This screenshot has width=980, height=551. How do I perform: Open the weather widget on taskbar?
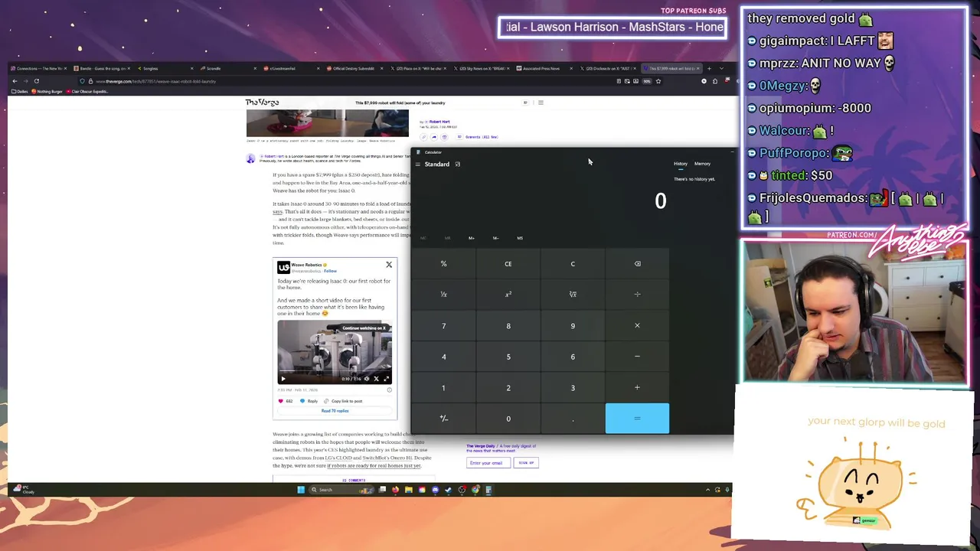(23, 490)
